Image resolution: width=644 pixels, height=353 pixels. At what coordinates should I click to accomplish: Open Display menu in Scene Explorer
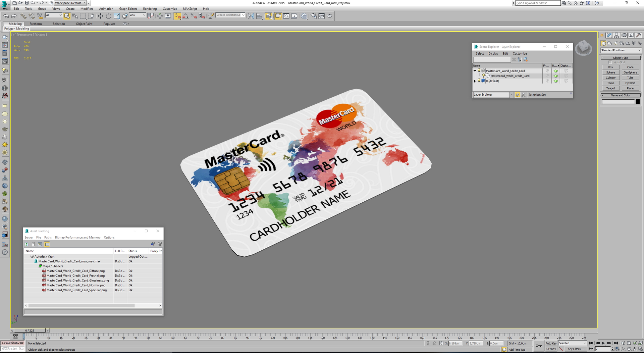[493, 54]
